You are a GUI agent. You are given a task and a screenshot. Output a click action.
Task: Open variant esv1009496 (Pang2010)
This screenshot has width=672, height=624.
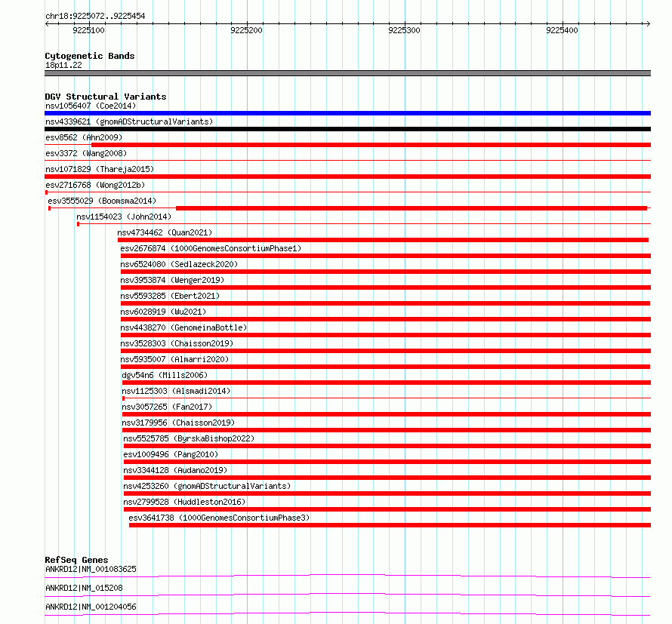click(171, 454)
